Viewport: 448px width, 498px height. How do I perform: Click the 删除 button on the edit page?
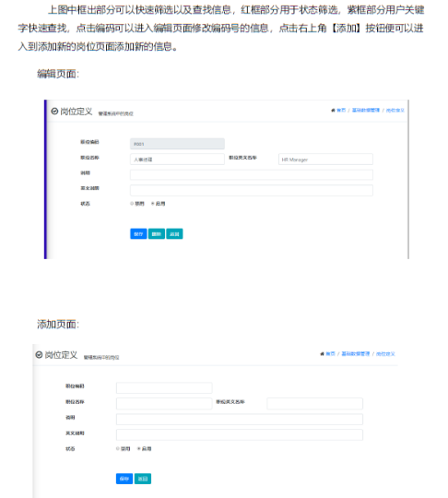point(157,233)
